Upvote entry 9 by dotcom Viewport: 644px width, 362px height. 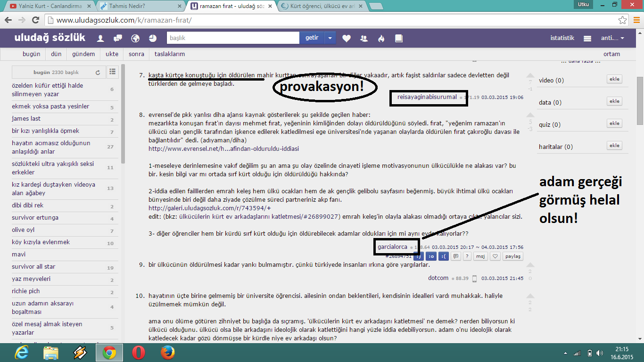530,265
